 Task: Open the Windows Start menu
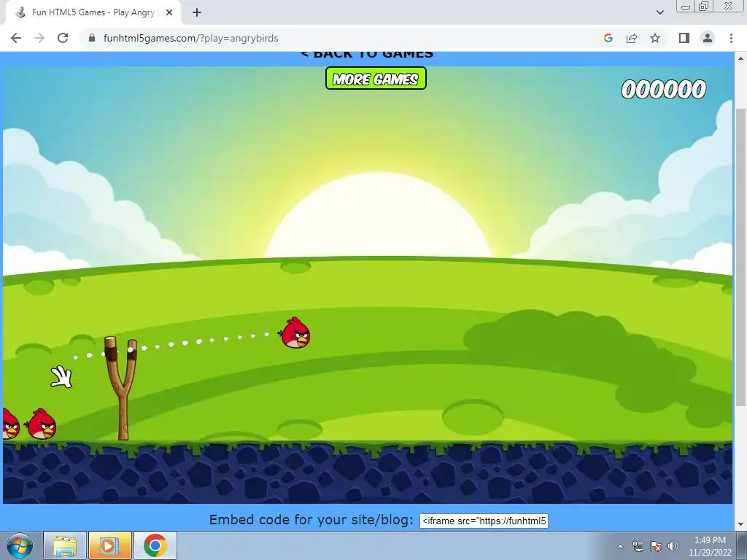click(20, 545)
